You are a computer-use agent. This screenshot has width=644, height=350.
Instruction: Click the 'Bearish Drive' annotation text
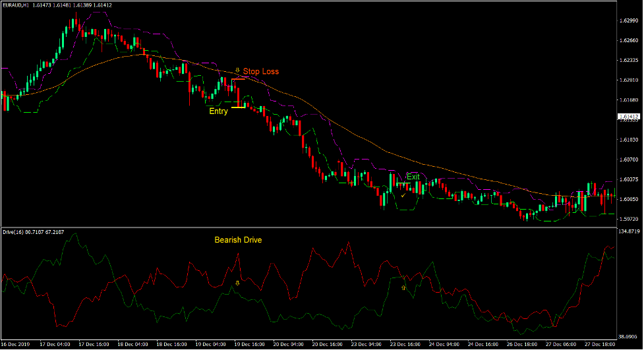tap(238, 240)
